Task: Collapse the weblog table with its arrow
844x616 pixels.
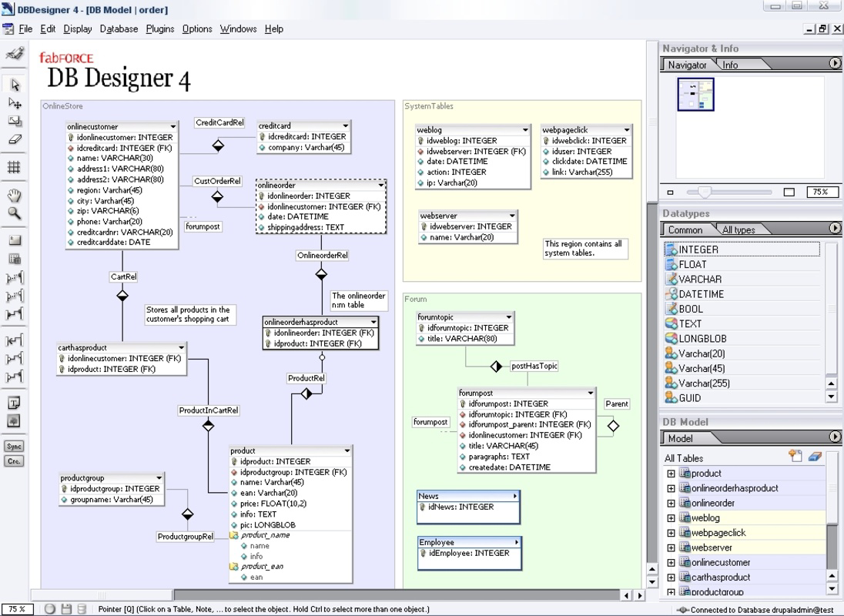Action: tap(525, 129)
